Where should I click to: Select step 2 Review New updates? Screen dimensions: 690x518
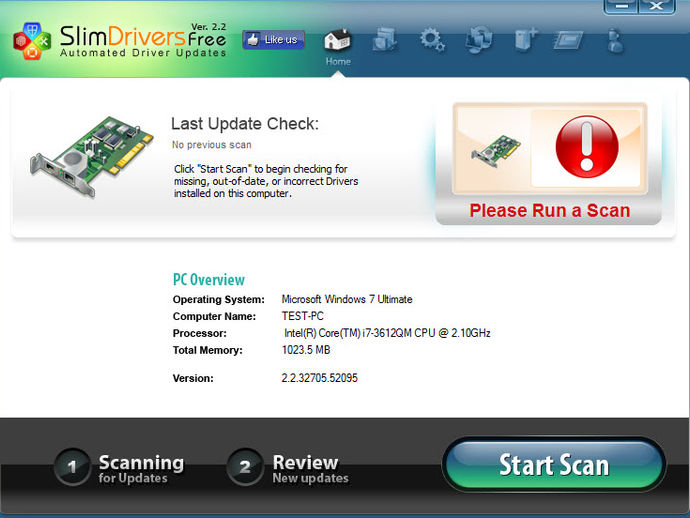[x=288, y=467]
